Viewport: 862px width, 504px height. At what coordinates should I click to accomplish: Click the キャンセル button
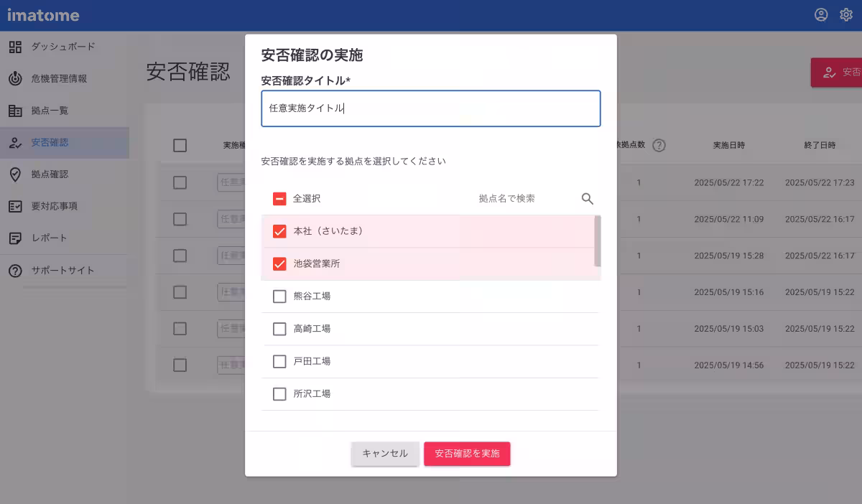coord(385,454)
